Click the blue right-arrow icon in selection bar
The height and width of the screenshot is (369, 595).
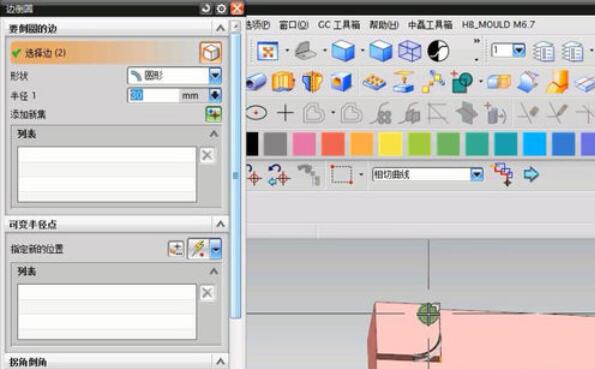tap(531, 174)
